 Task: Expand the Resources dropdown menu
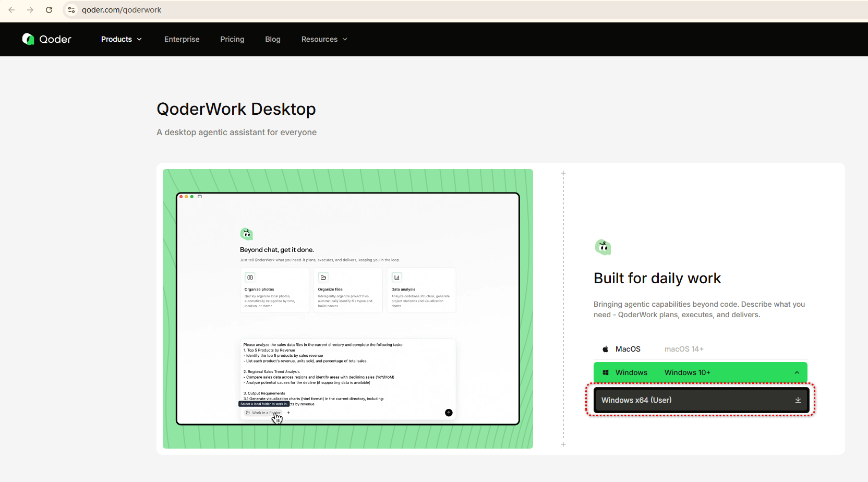pyautogui.click(x=324, y=39)
